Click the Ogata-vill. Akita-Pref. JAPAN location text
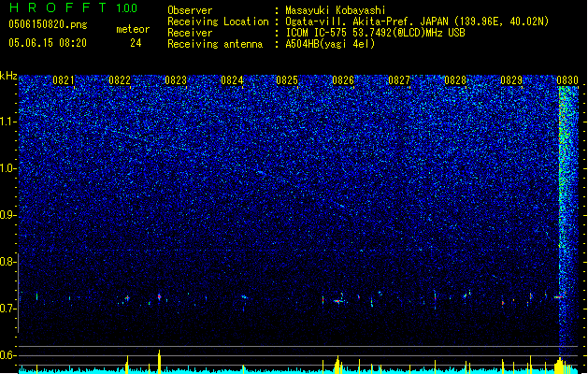Screen dimensions: 588x374 click(x=417, y=22)
